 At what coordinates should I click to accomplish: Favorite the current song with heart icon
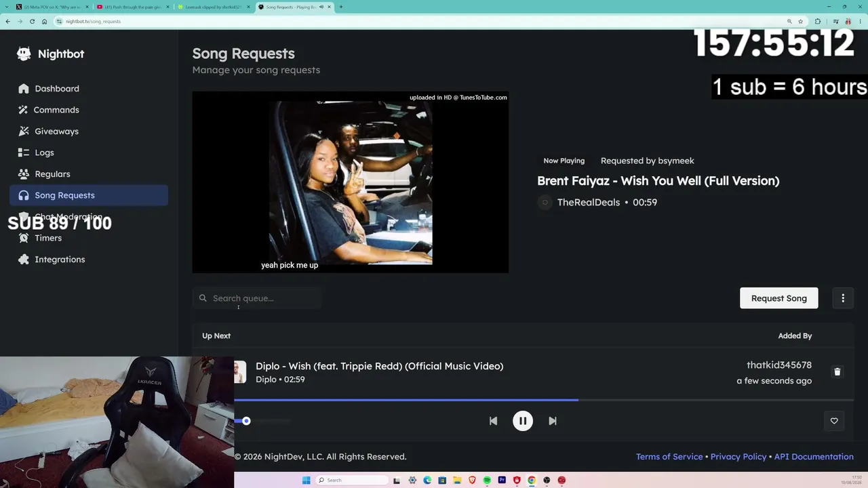coord(834,421)
